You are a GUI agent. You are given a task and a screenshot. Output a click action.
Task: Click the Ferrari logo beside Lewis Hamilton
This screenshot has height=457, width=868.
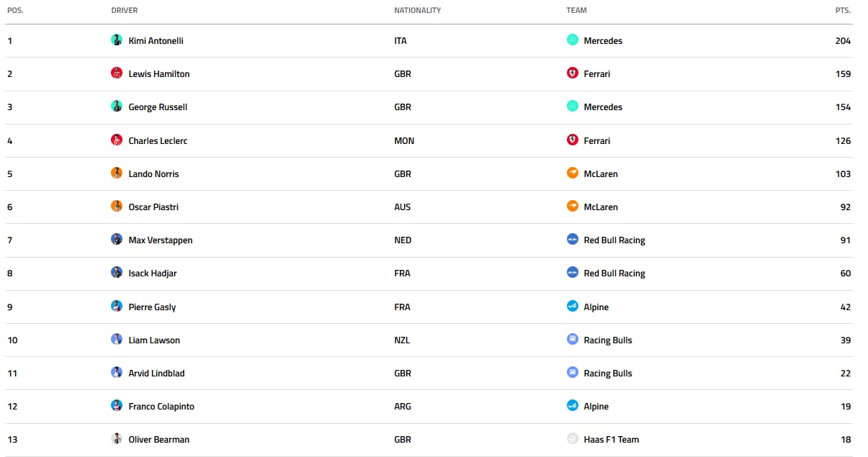tap(573, 73)
